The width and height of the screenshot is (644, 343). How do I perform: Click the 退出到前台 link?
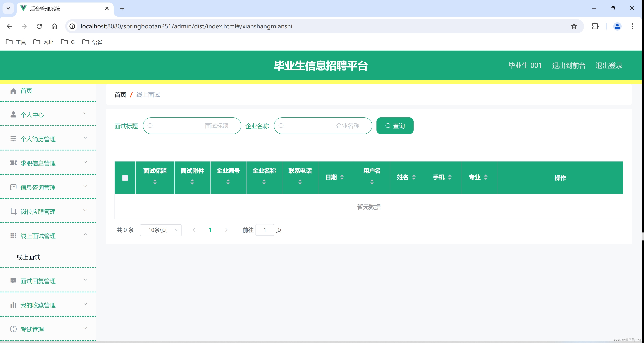coord(569,65)
